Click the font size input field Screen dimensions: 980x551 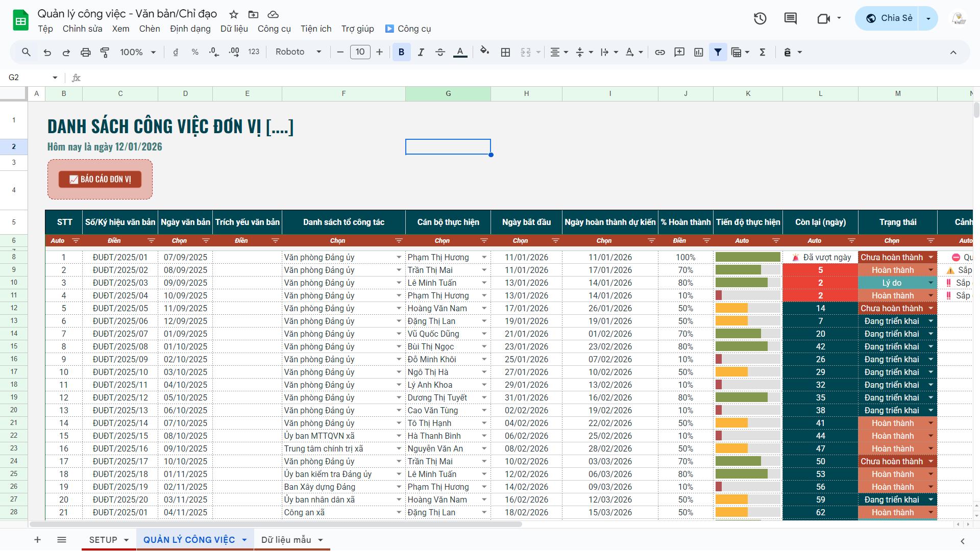(360, 52)
